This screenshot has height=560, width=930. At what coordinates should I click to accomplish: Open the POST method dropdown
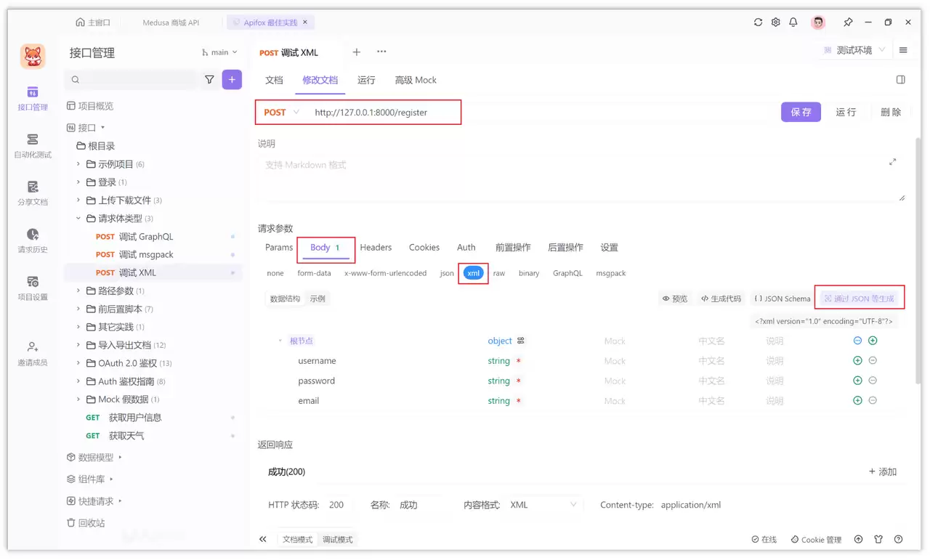282,113
